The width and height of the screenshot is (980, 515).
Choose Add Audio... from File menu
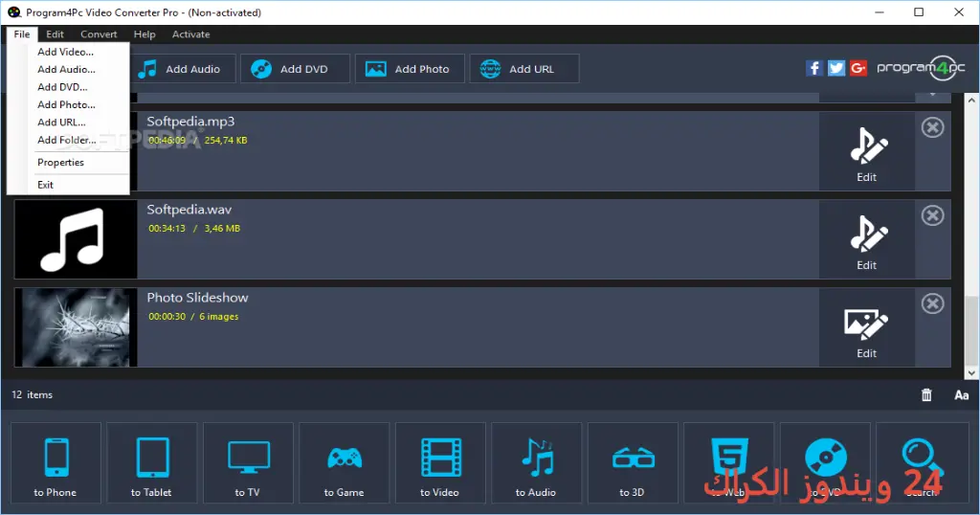(x=68, y=69)
